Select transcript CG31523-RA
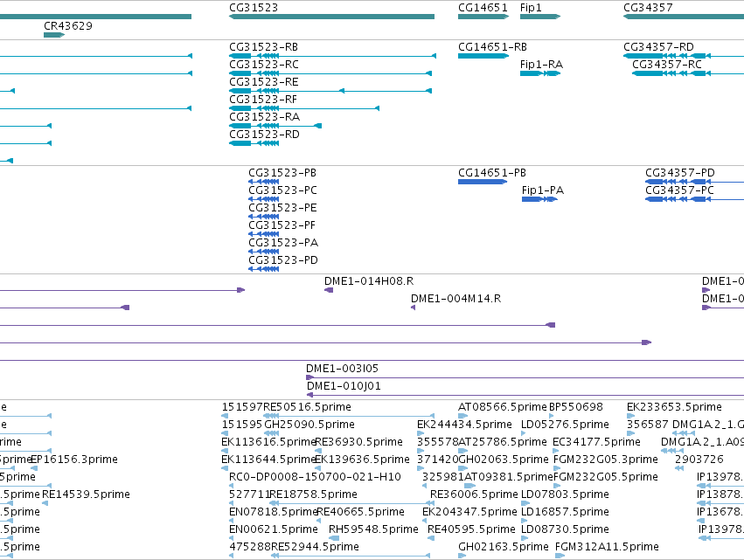 click(x=264, y=117)
